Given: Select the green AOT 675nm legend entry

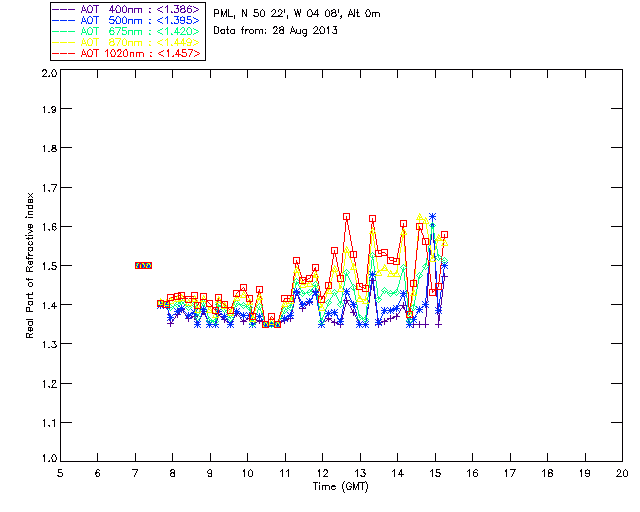Looking at the screenshot, I should tap(127, 31).
